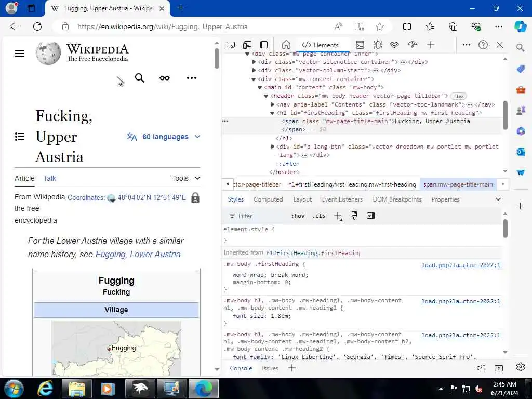The width and height of the screenshot is (532, 399).
Task: Open the Customize DevTools three-dot menu
Action: pyautogui.click(x=467, y=45)
